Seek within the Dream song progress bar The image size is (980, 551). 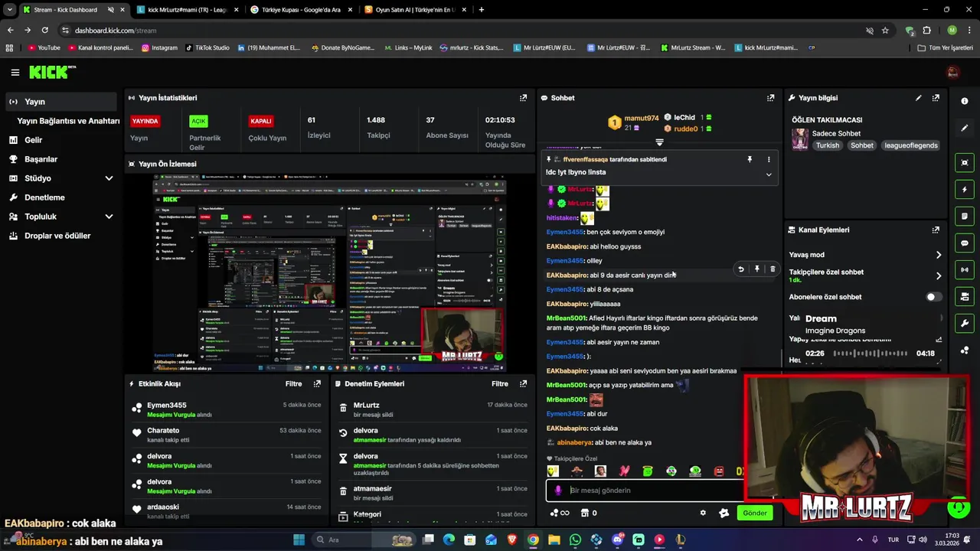tap(871, 354)
